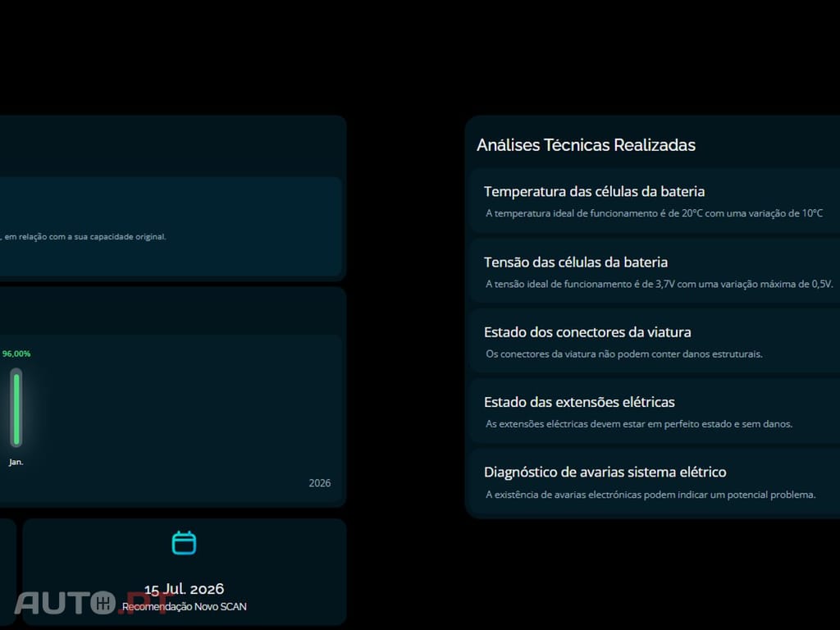The image size is (840, 630).
Task: Click the 3,7V ideal voltage description
Action: pos(659,284)
